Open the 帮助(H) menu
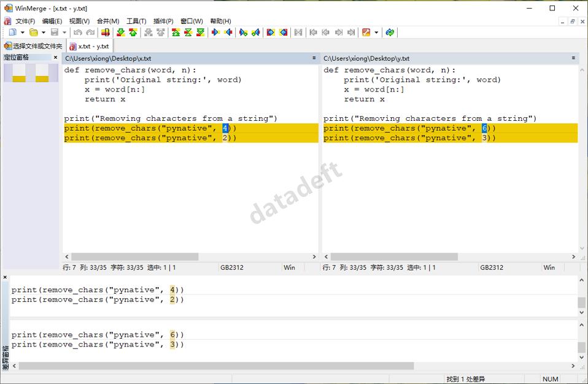The width and height of the screenshot is (588, 384). click(x=220, y=21)
